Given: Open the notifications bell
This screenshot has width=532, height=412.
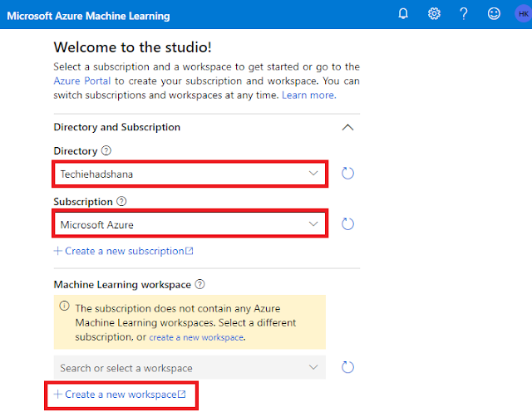Looking at the screenshot, I should [403, 14].
